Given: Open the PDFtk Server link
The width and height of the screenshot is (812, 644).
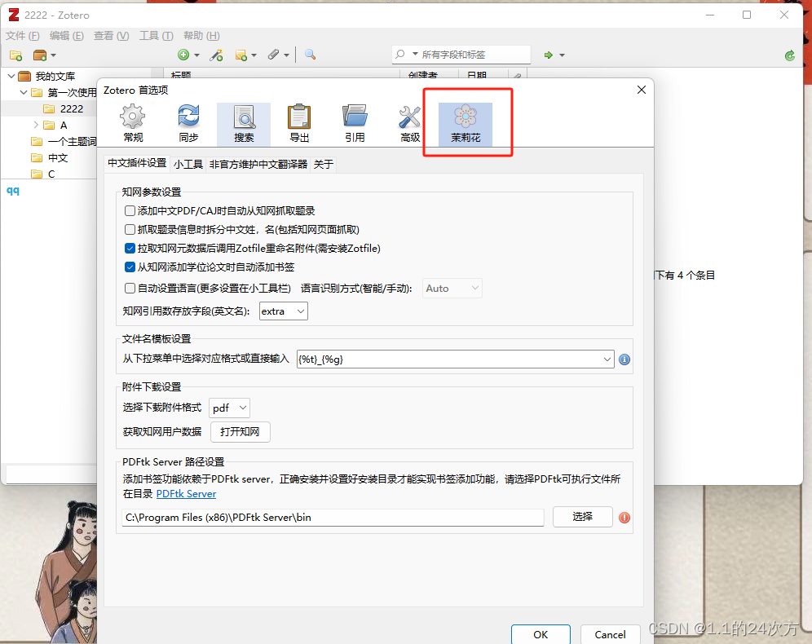Looking at the screenshot, I should (186, 494).
